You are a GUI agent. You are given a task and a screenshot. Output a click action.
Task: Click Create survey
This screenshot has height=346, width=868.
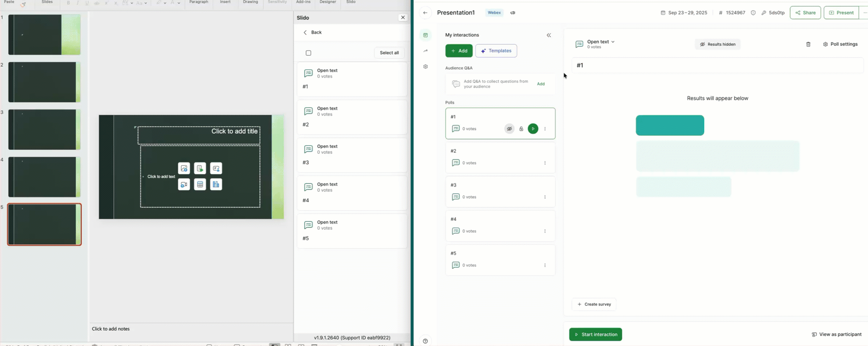click(594, 304)
